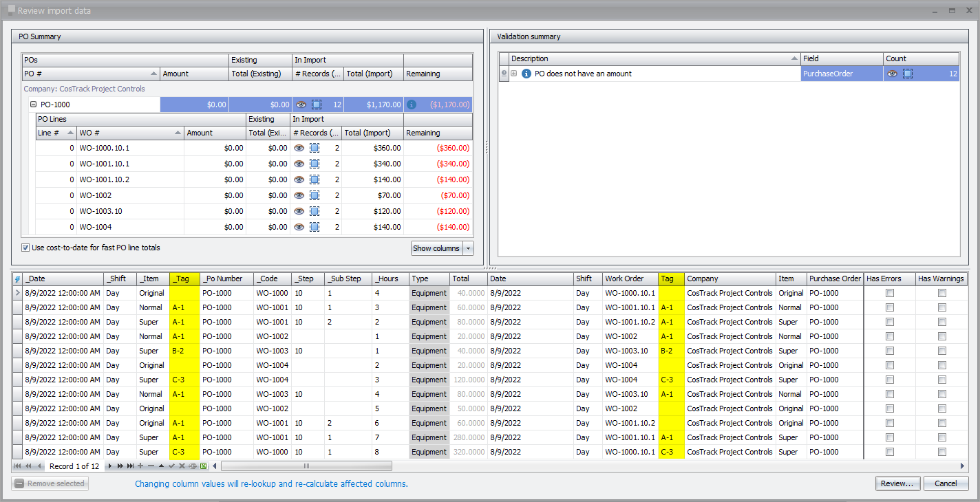980x502 pixels.
Task: Click the green Excel export icon in the navigator
Action: [204, 466]
